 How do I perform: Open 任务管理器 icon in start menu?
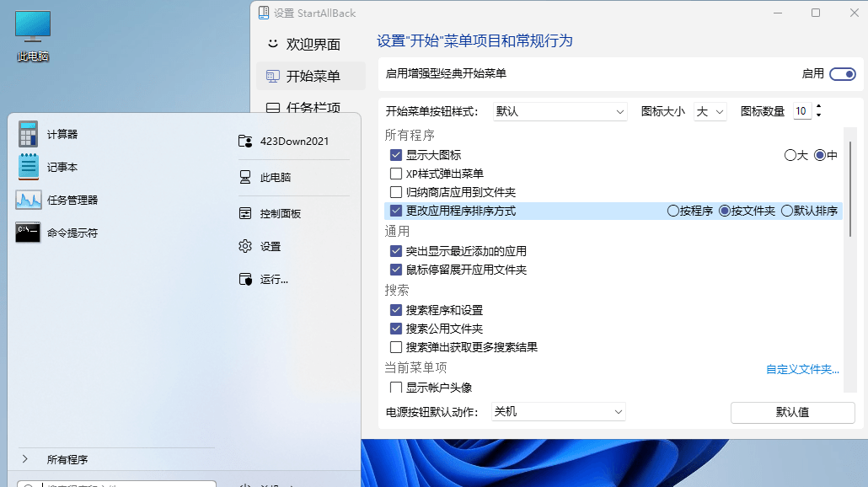pos(29,200)
